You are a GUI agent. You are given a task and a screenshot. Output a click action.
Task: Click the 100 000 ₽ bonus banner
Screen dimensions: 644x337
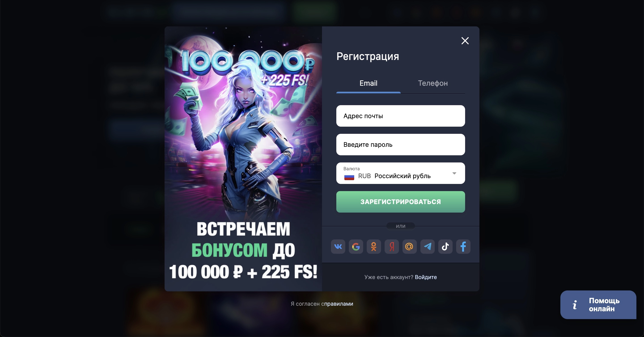tap(243, 159)
